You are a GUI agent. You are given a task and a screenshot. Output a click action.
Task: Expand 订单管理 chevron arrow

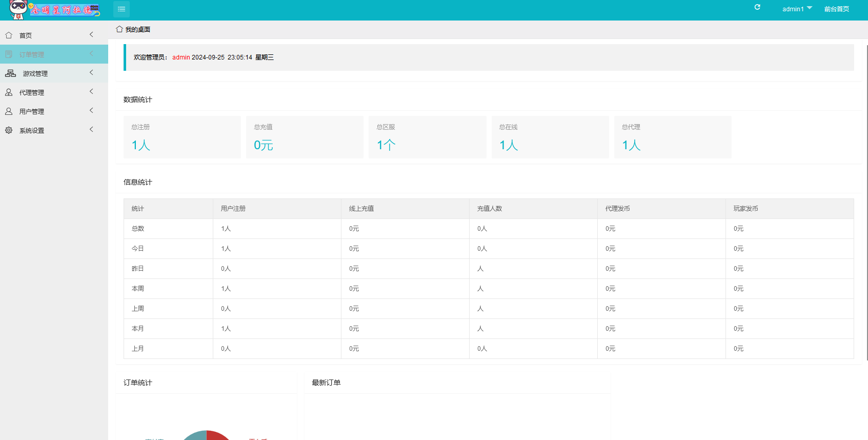tap(91, 54)
